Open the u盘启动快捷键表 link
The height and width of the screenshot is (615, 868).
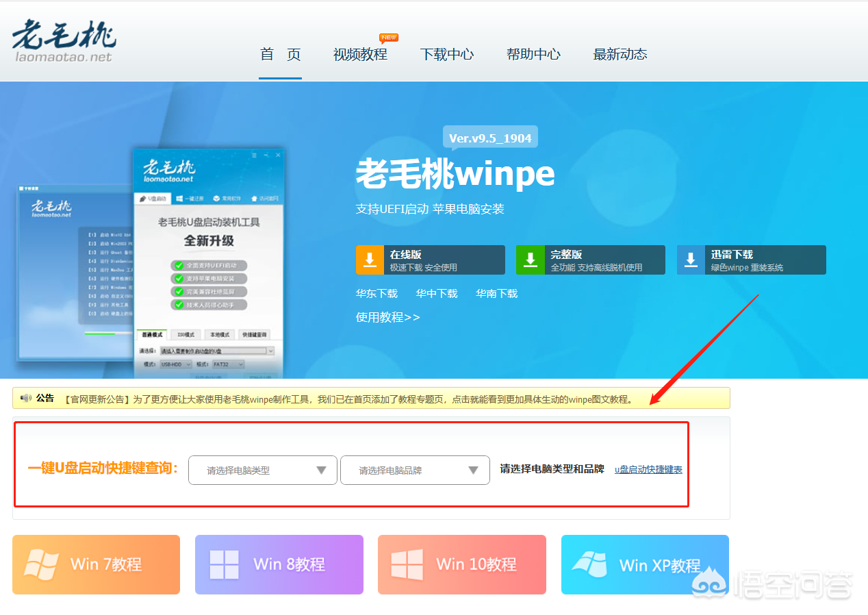(x=648, y=470)
